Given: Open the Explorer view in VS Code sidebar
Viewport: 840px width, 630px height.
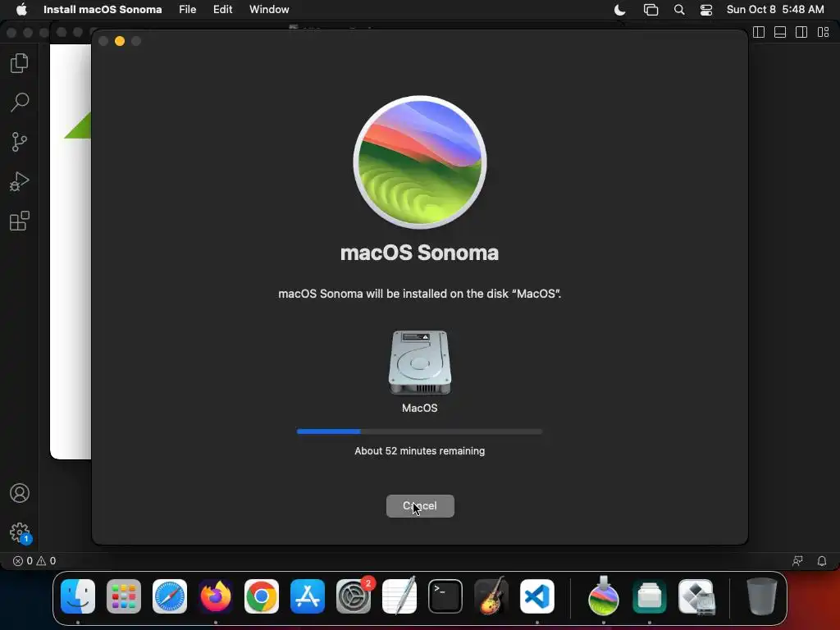Looking at the screenshot, I should pos(20,63).
